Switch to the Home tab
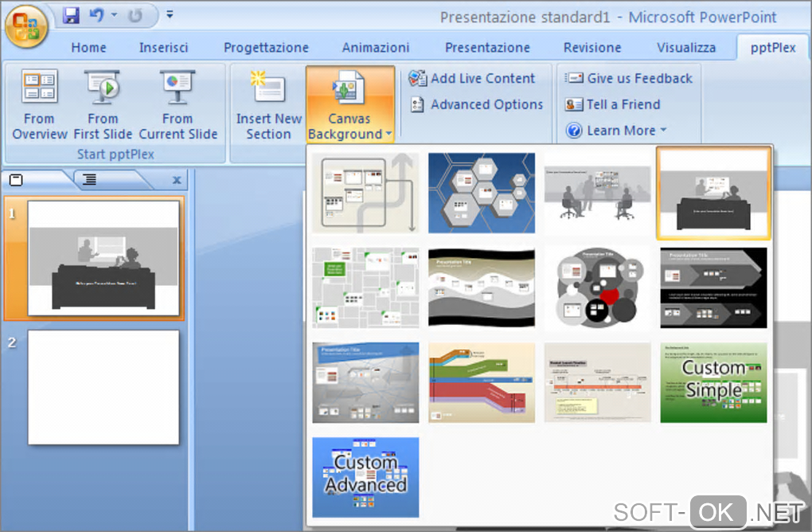Screen dimensions: 812x532 point(88,48)
